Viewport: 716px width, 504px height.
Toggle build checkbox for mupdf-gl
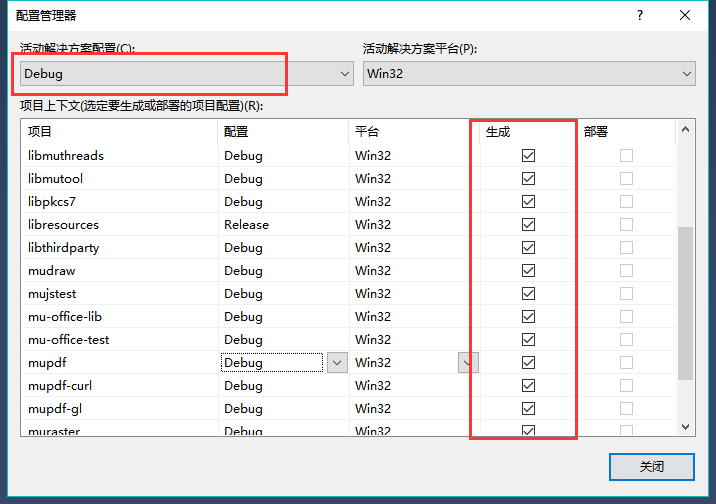pyautogui.click(x=528, y=409)
